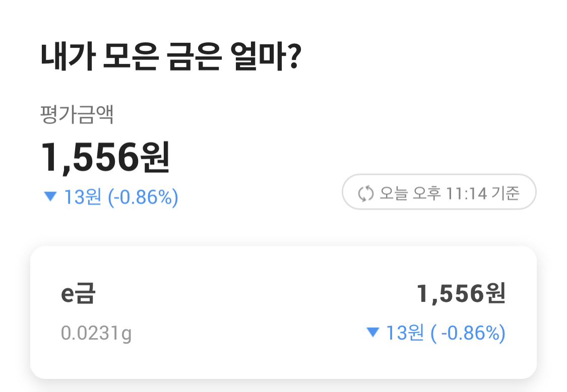567x392 pixels.
Task: Tap 13원 change amount in e금 card
Action: coord(405,333)
